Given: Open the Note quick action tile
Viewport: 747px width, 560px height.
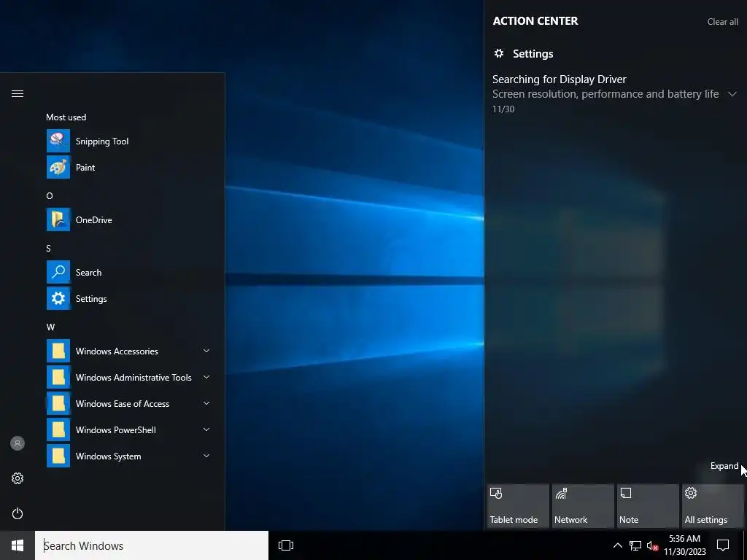Looking at the screenshot, I should click(x=648, y=506).
